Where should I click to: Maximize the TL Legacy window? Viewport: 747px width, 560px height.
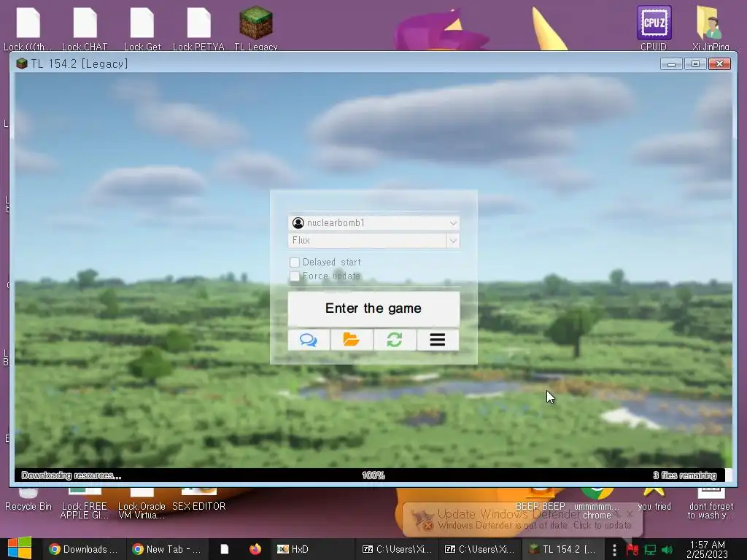[x=695, y=64]
